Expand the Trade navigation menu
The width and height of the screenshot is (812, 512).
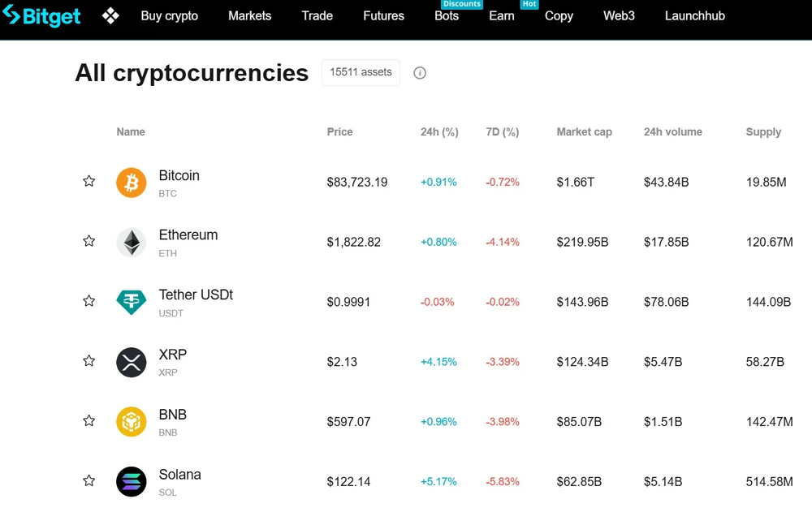coord(317,15)
